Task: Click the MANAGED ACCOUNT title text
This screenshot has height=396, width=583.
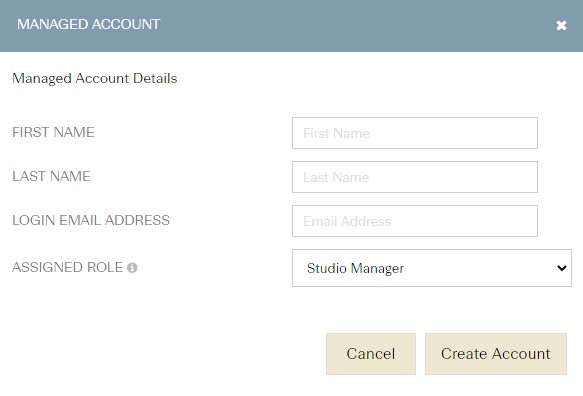Action: [x=88, y=24]
